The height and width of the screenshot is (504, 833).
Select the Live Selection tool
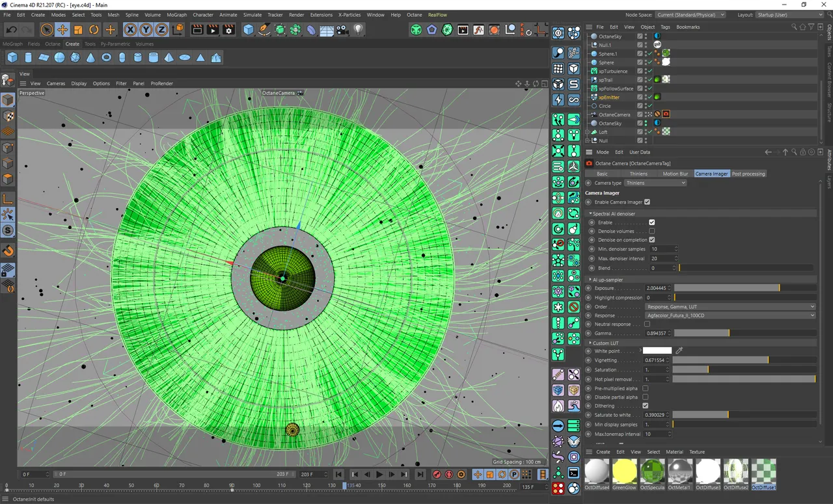[x=46, y=29]
